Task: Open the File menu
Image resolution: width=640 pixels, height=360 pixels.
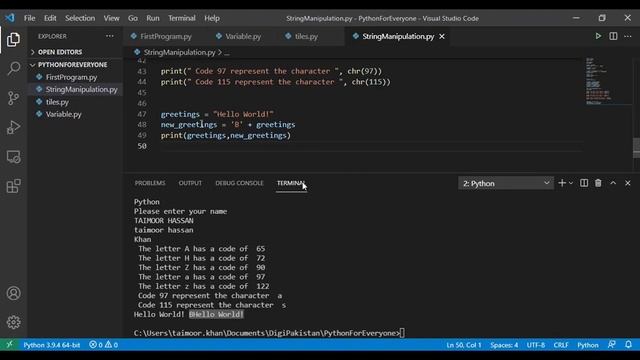Action: pyautogui.click(x=29, y=18)
